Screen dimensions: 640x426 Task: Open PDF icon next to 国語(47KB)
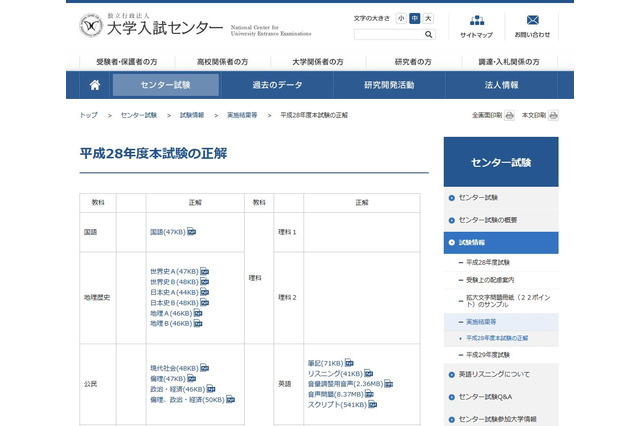191,232
